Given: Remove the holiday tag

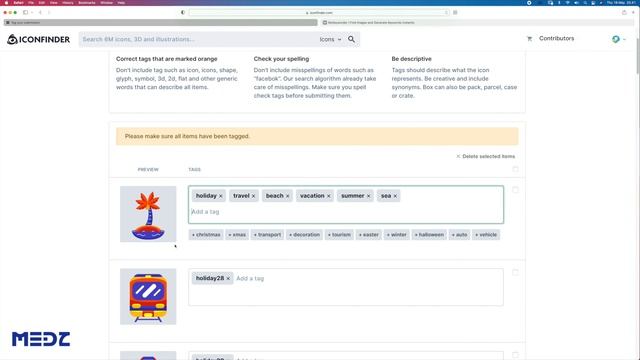Looking at the screenshot, I should tap(221, 196).
